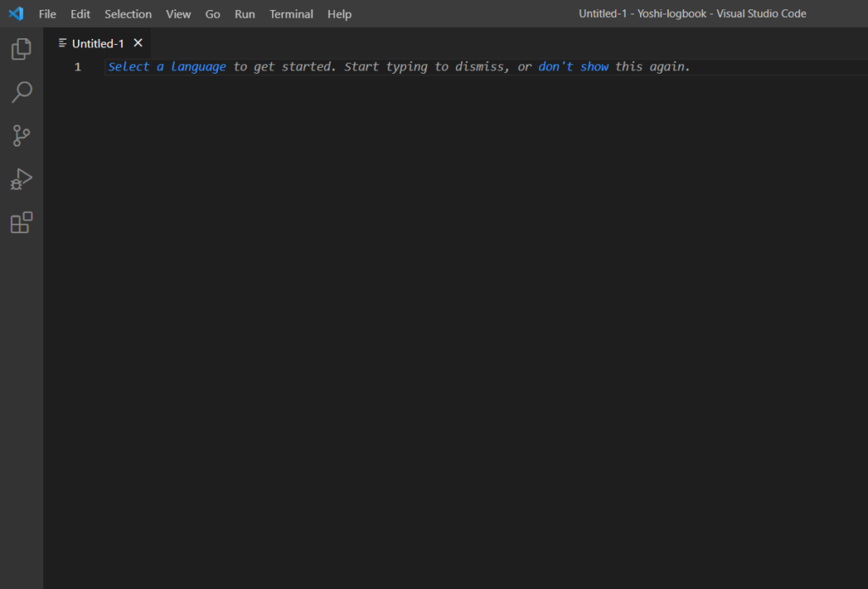
Task: Open the Run menu
Action: coord(245,14)
